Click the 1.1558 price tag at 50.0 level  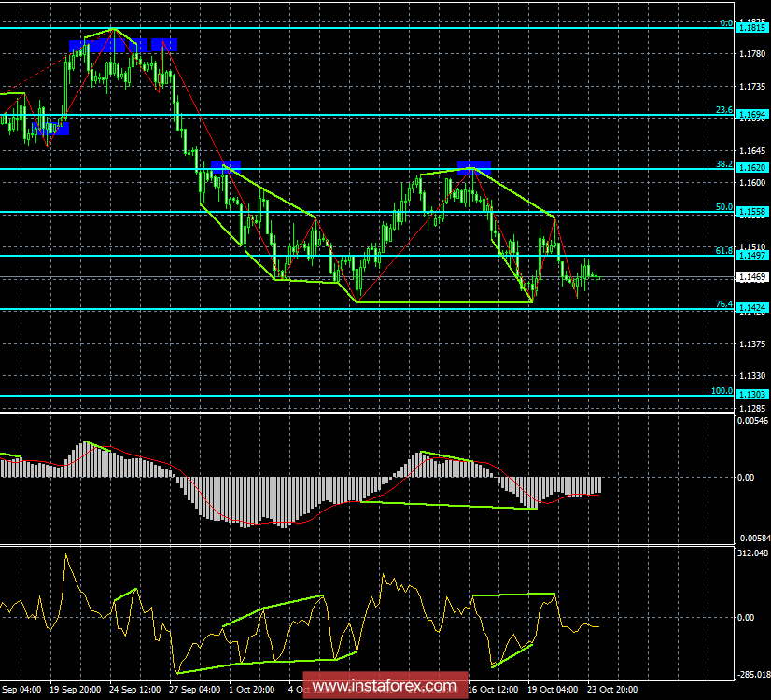(x=751, y=213)
